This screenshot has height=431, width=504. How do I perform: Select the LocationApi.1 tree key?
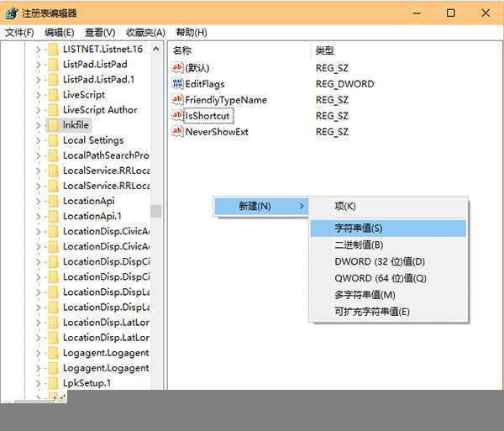tap(92, 216)
